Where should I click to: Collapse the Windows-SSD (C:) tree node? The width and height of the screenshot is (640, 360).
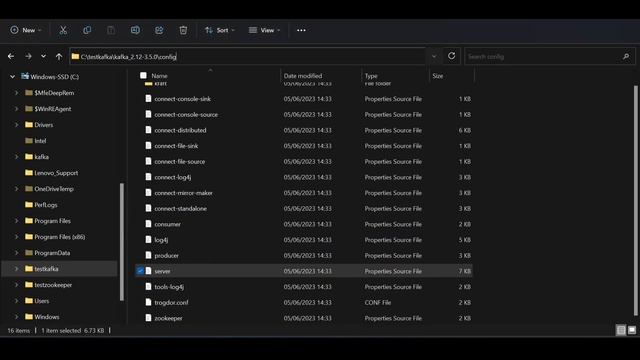click(13, 76)
